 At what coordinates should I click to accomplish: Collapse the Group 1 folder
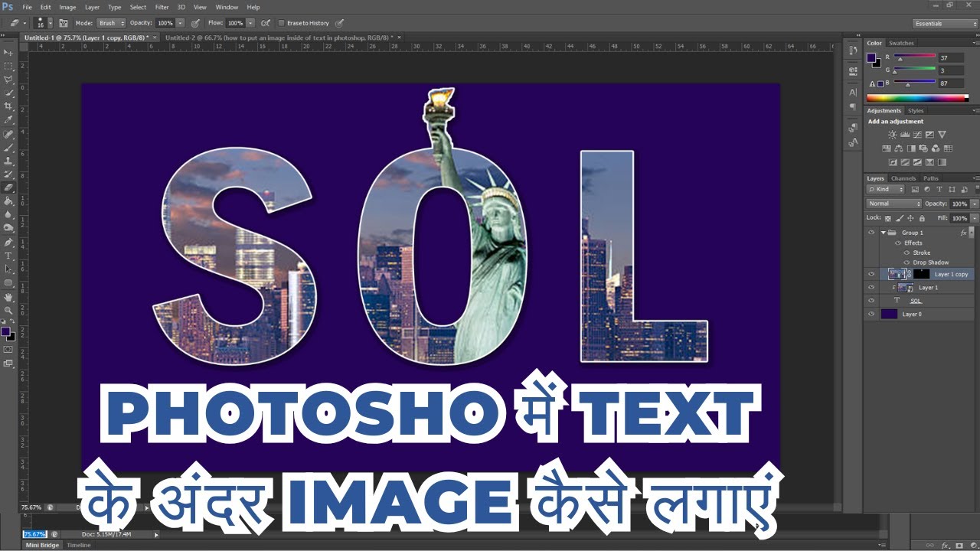pyautogui.click(x=883, y=233)
